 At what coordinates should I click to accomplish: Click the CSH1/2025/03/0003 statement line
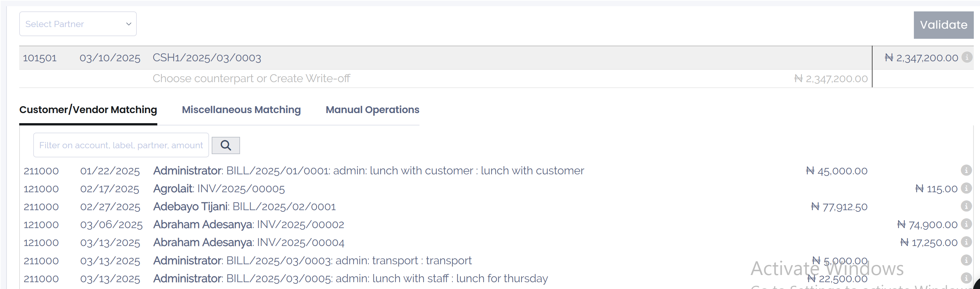(x=206, y=58)
